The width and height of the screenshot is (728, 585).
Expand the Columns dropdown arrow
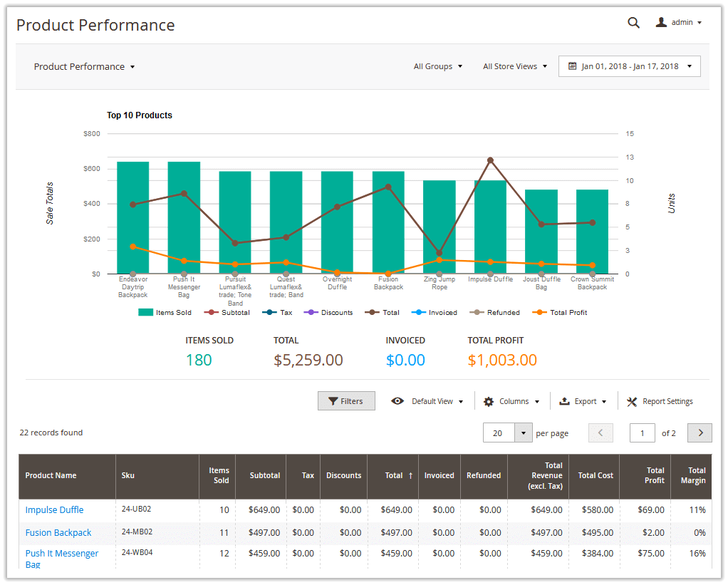point(536,402)
